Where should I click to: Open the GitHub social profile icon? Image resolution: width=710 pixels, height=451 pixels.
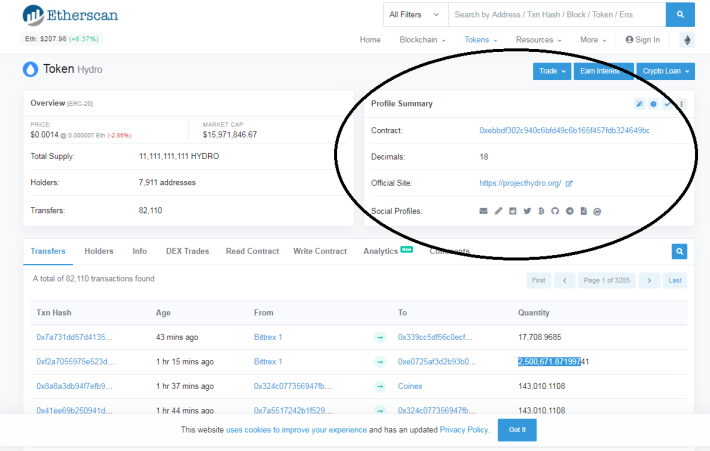(555, 211)
